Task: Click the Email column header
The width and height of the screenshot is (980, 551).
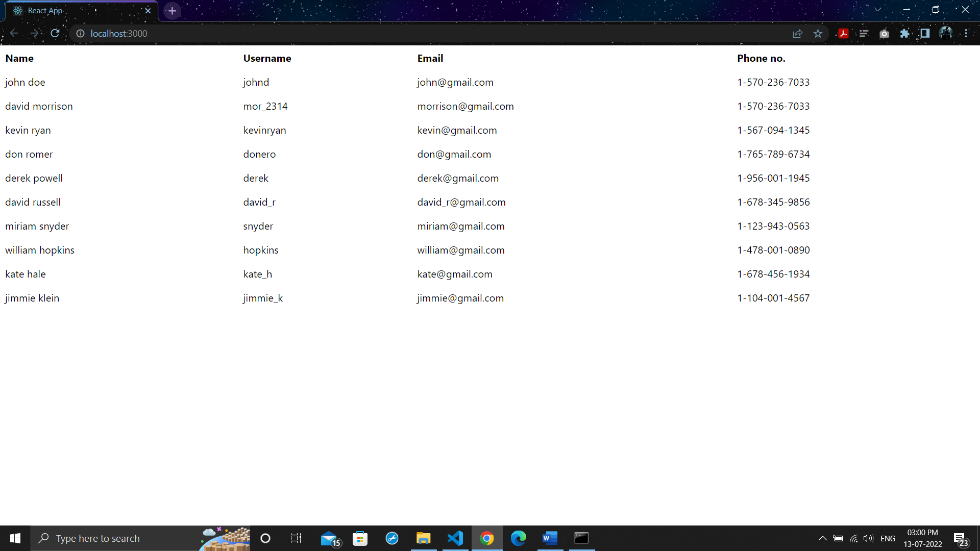Action: [430, 58]
